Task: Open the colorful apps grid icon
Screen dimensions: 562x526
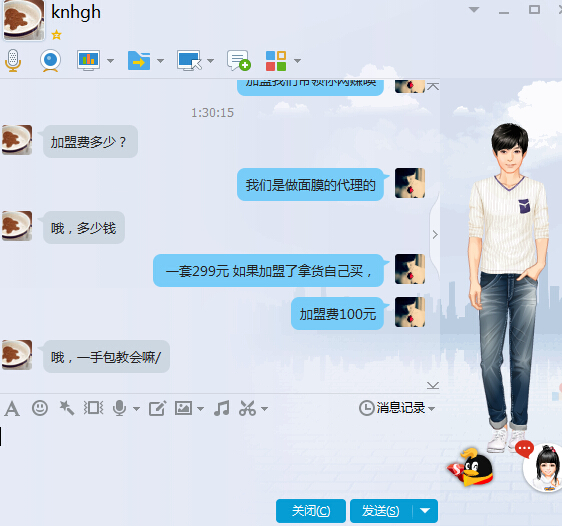Action: [x=276, y=61]
